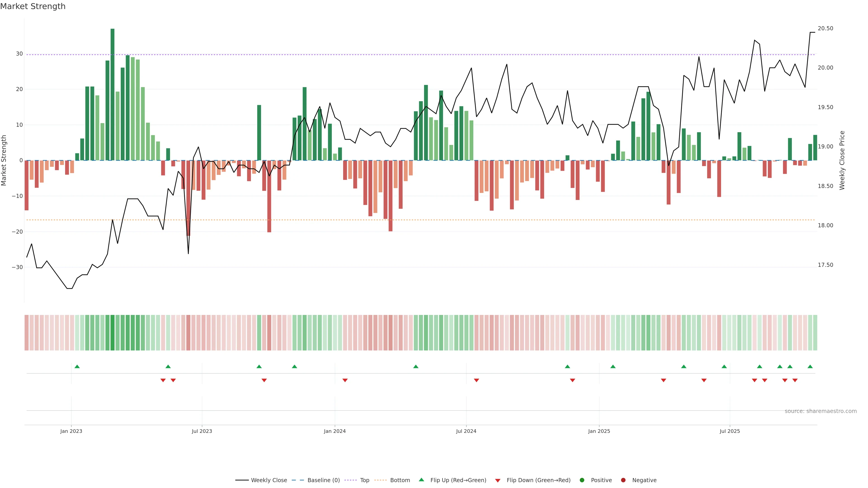Click first green flip-up marker near Jan 2023
Screen dimensions: 868x488
point(77,366)
